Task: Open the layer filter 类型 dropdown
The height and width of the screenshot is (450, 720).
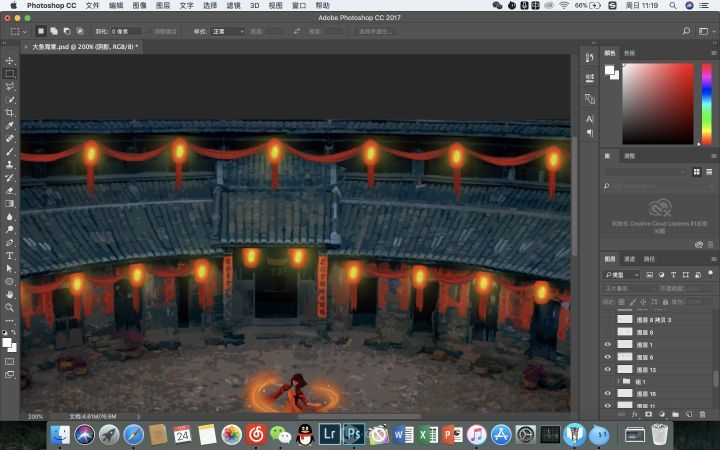Action: (x=622, y=274)
